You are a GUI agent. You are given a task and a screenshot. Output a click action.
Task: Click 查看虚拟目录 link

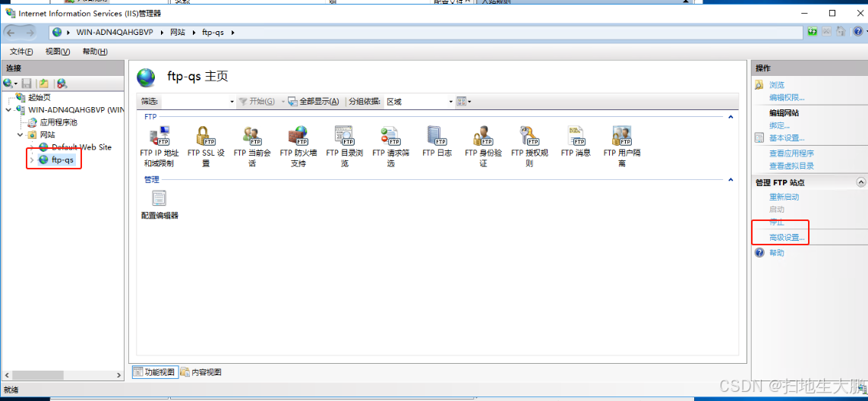coord(791,166)
